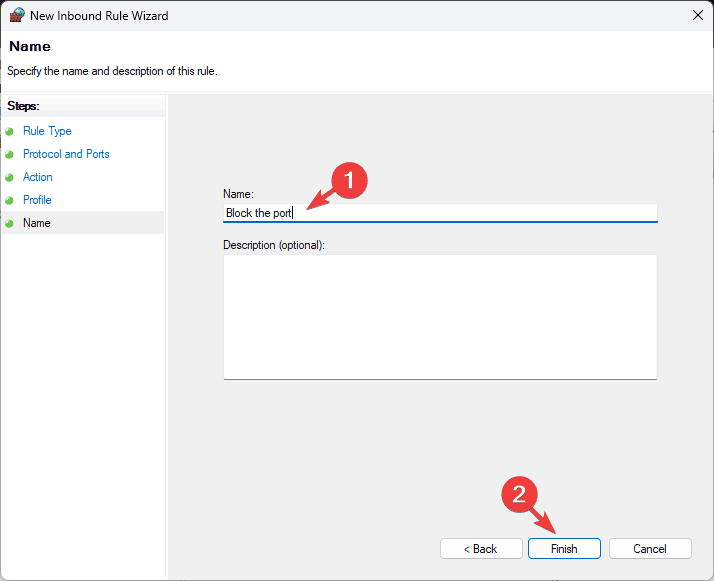
Task: Click the red annotation circle numbered 1
Action: pos(349,180)
